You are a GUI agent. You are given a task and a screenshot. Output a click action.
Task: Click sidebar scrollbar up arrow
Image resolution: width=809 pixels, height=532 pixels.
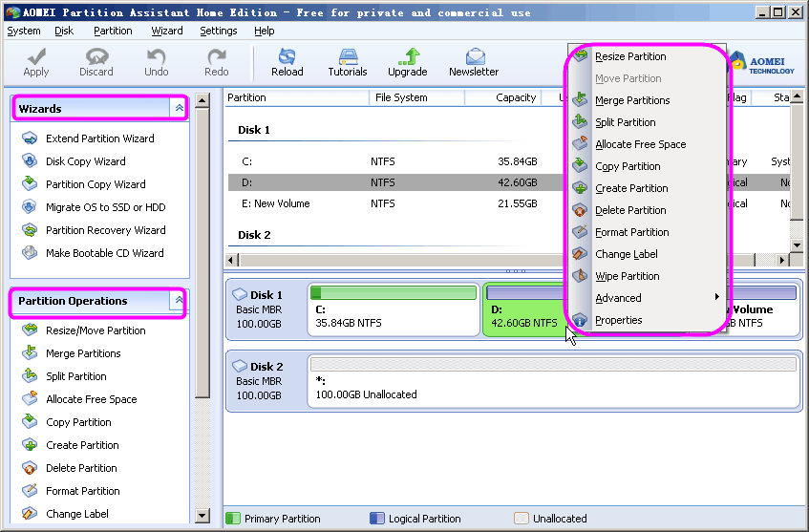point(202,100)
